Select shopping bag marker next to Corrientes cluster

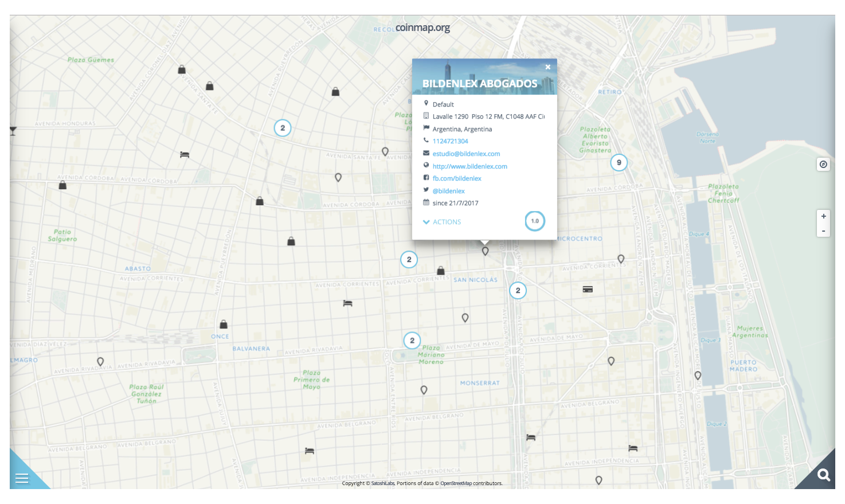coord(440,271)
